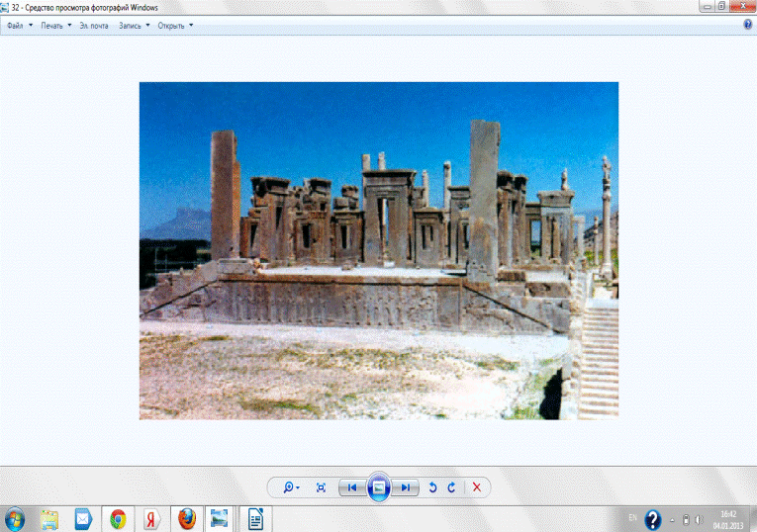Screen dimensions: 757x532
Task: Show hidden tray icons arrow
Action: 672,520
